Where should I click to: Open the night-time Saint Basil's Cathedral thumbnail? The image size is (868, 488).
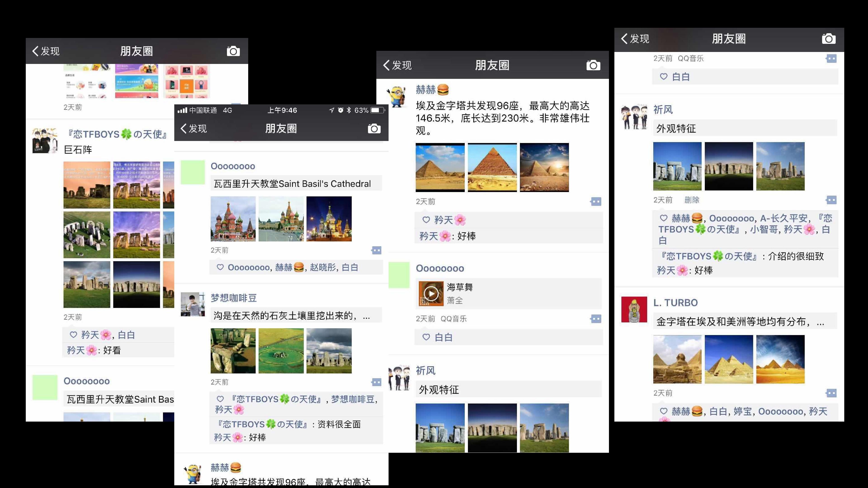click(329, 219)
